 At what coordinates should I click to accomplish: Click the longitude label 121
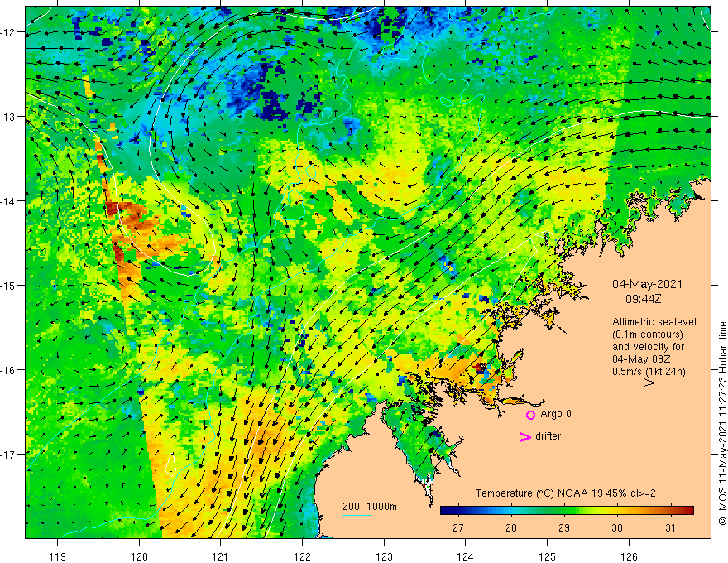[x=221, y=556]
